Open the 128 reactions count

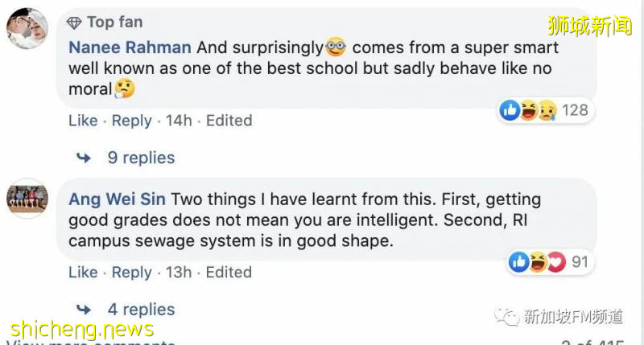pyautogui.click(x=575, y=110)
